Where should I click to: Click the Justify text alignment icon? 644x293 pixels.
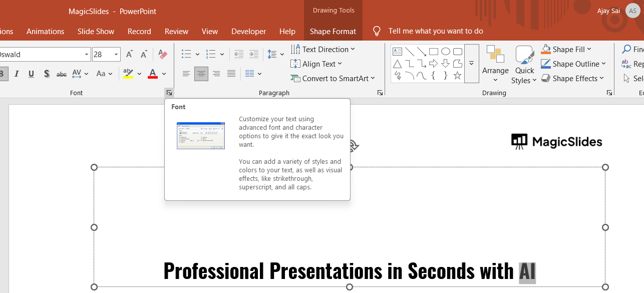click(x=231, y=74)
